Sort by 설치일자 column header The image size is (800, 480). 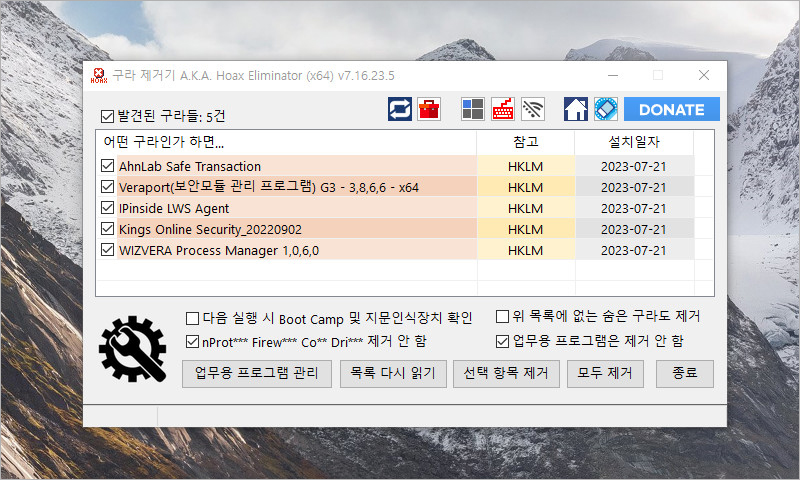click(634, 142)
